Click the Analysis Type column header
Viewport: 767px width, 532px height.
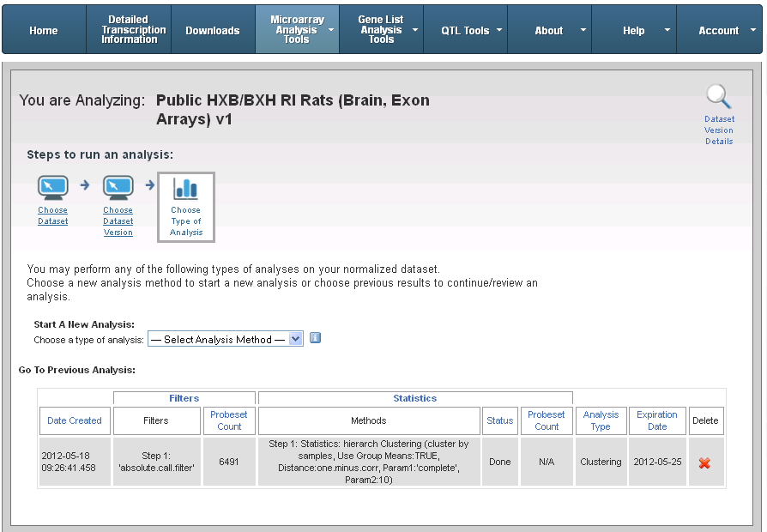click(x=601, y=420)
